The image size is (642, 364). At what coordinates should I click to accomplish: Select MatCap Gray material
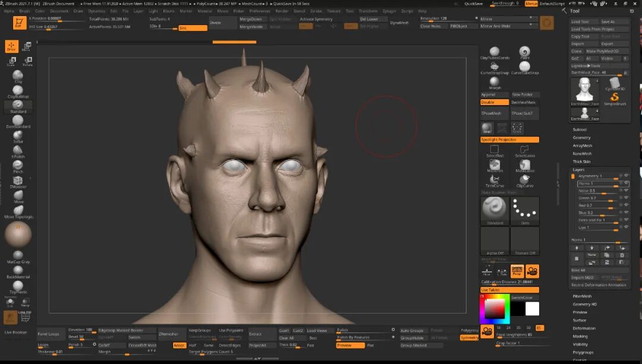[x=18, y=257]
